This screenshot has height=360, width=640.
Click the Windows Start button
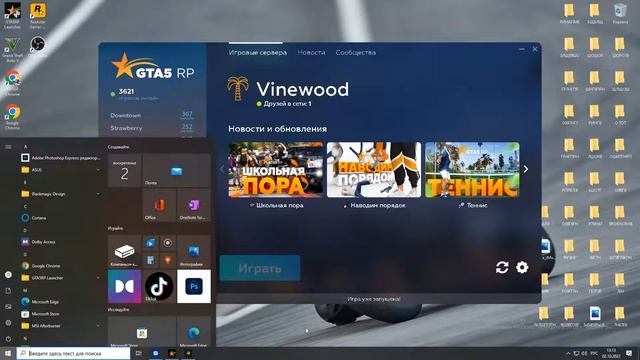click(x=8, y=353)
